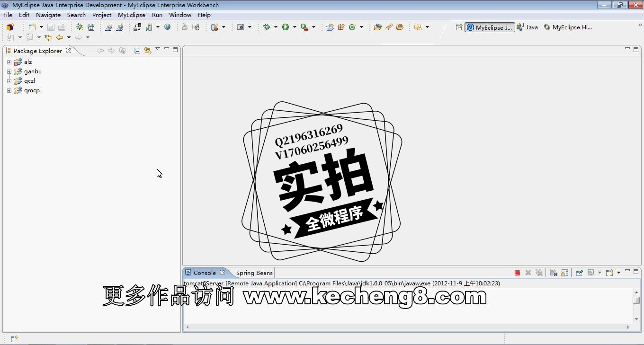644x345 pixels.
Task: Click the green Run play icon
Action: point(286,27)
